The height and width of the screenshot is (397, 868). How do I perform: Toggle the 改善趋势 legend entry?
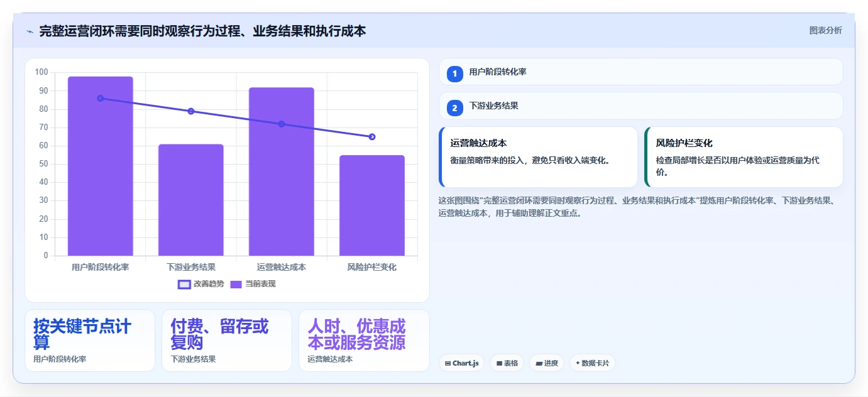(201, 284)
